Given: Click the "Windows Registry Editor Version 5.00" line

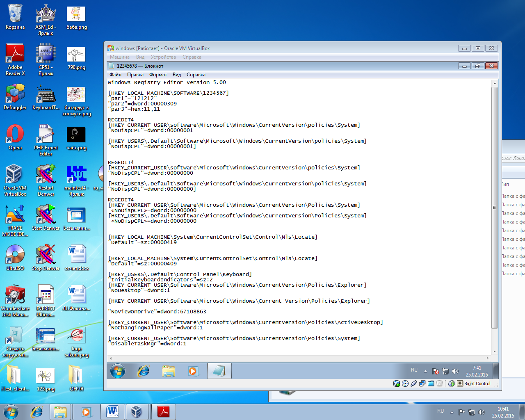Looking at the screenshot, I should point(167,82).
